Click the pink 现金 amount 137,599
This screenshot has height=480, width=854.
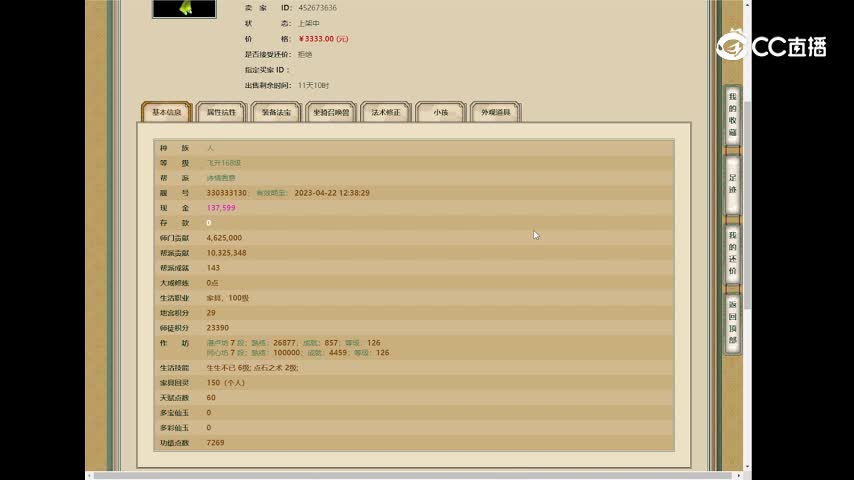[221, 208]
